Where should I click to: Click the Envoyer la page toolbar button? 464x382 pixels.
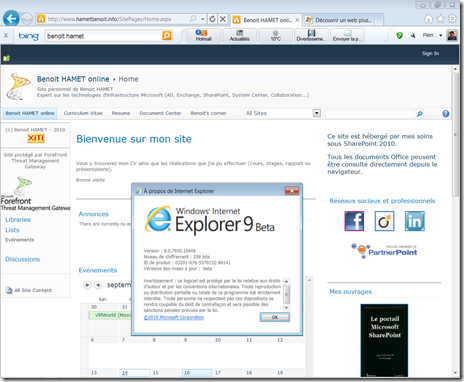(x=347, y=36)
